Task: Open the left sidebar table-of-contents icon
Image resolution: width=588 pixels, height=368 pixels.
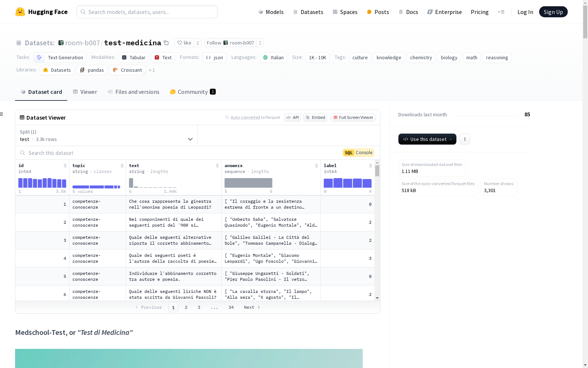Action: (2, 114)
